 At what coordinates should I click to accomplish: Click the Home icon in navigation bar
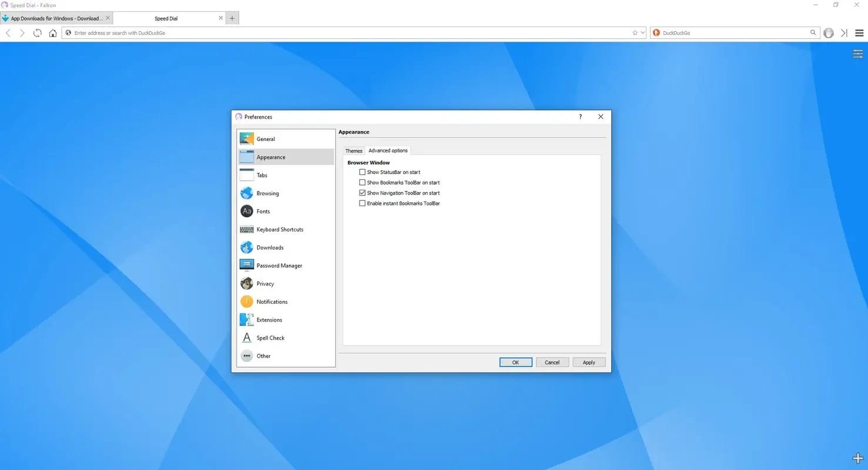point(53,33)
